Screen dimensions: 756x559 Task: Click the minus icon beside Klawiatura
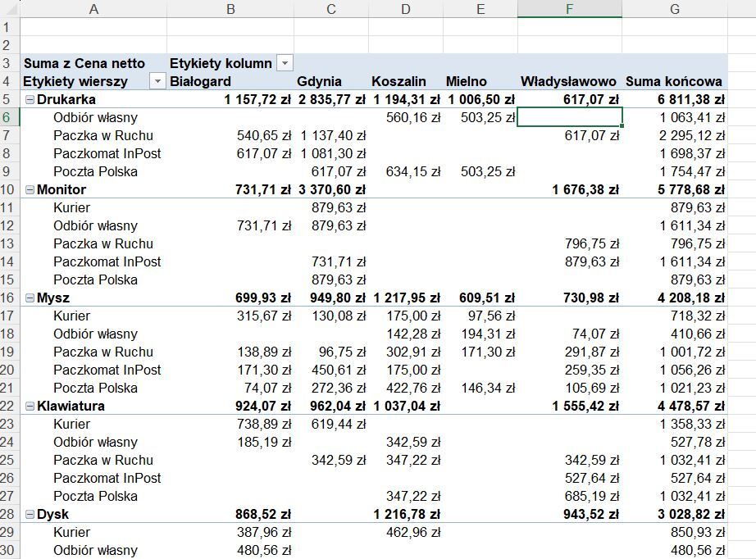pos(30,407)
